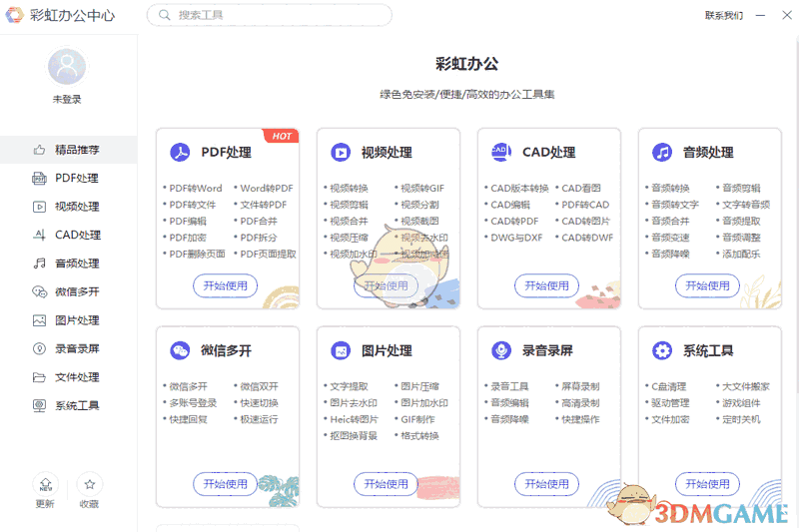Screen dimensions: 799x532
Task: Select 系统工具 in the sidebar
Action: pos(68,406)
